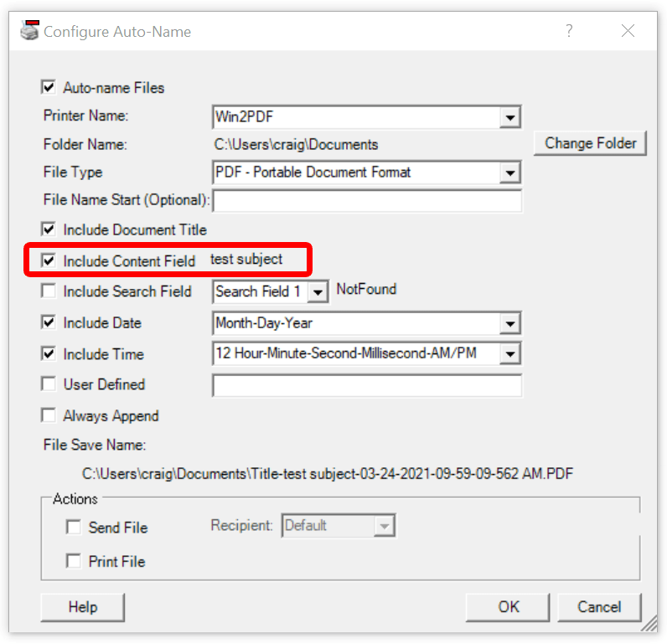Open the File Type dropdown

pyautogui.click(x=510, y=173)
